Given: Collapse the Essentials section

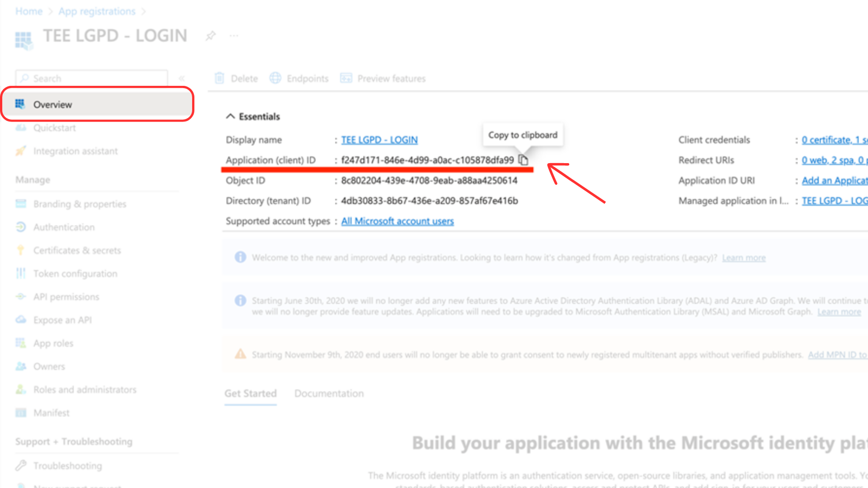Looking at the screenshot, I should 231,117.
